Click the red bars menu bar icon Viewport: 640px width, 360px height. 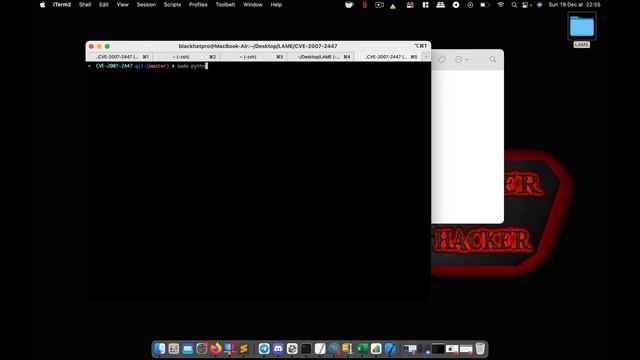(x=364, y=5)
